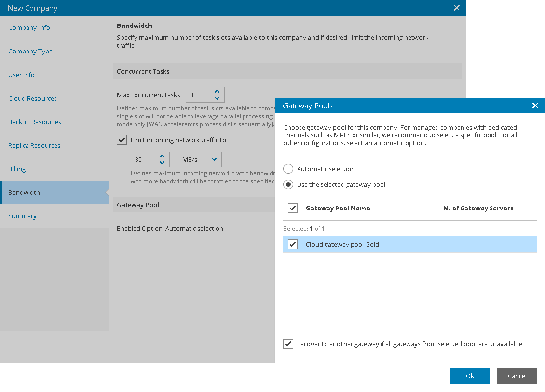Toggle Limit incoming network traffic checkbox
Image resolution: width=545 pixels, height=392 pixels.
click(x=122, y=140)
